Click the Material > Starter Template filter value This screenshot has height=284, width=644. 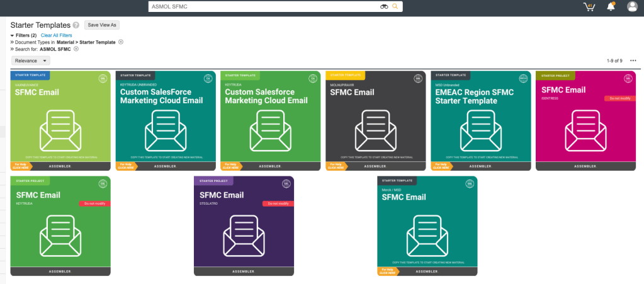coord(86,42)
